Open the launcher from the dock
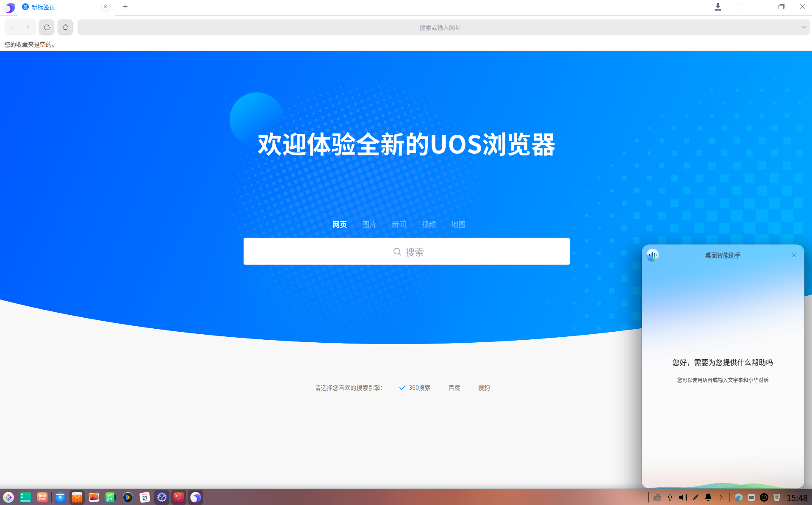Image resolution: width=812 pixels, height=505 pixels. pos(8,497)
